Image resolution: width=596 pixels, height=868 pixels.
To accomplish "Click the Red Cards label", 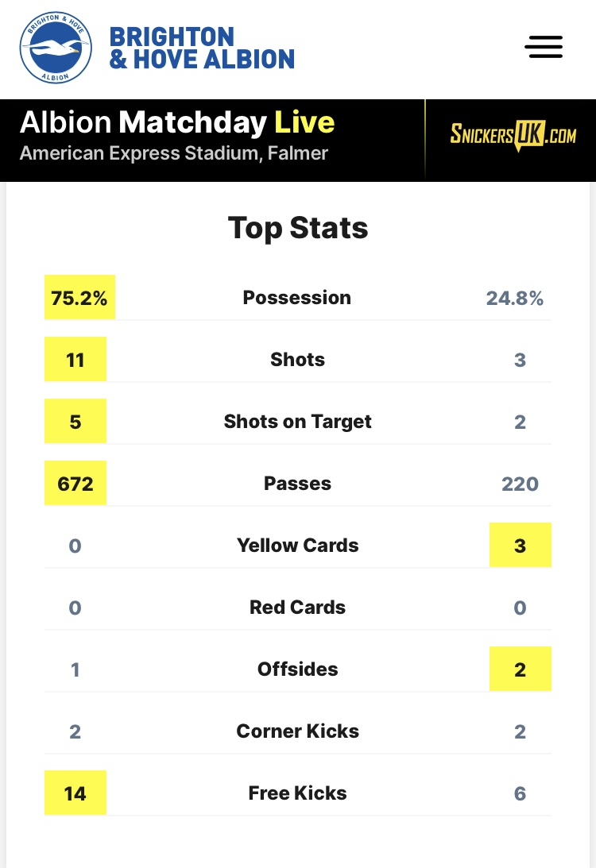I will pyautogui.click(x=297, y=608).
